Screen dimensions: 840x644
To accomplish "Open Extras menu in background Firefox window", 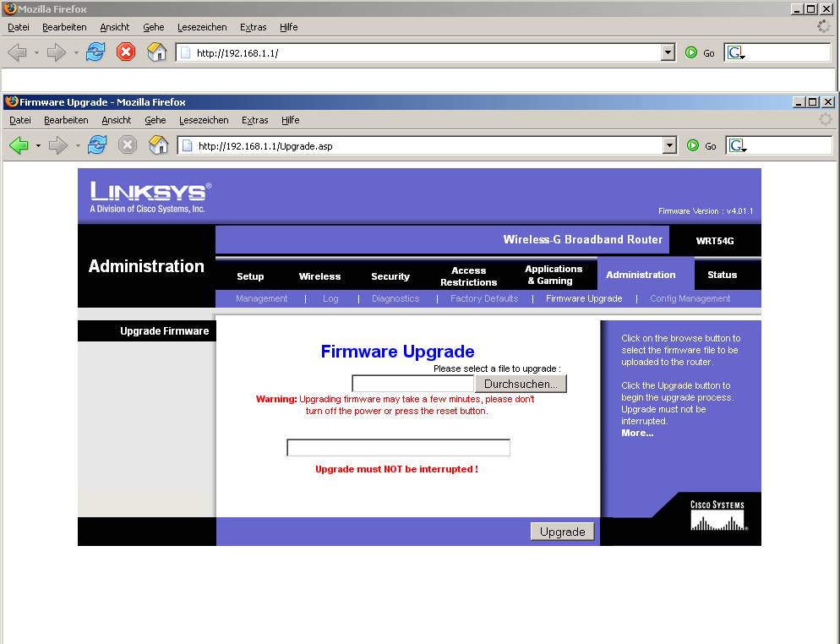I will click(253, 27).
